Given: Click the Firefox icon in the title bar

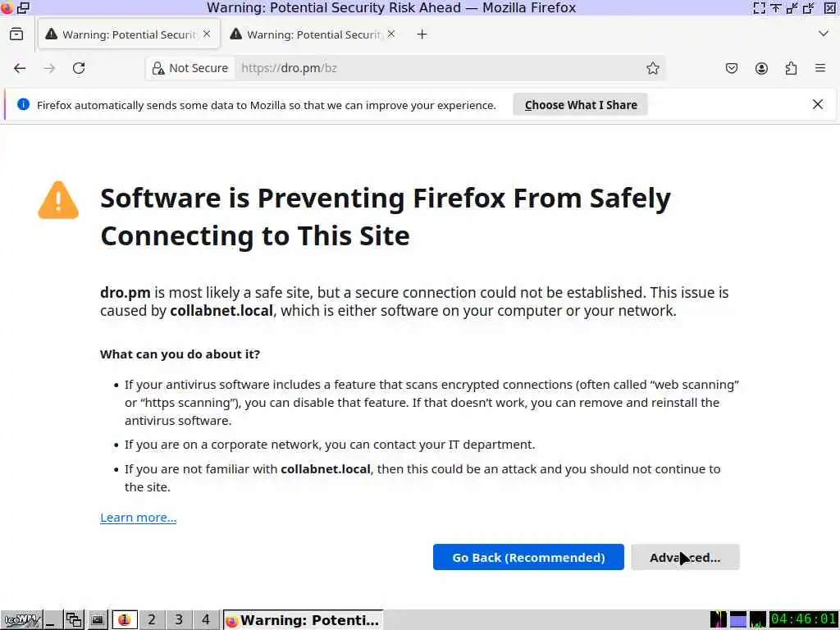Looking at the screenshot, I should 7,7.
